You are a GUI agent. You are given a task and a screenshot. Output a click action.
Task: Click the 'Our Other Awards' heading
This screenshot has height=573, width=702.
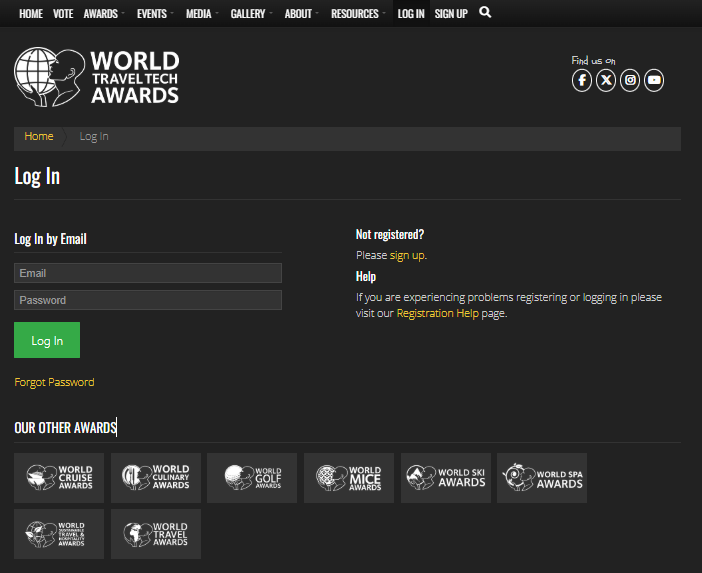coord(65,428)
